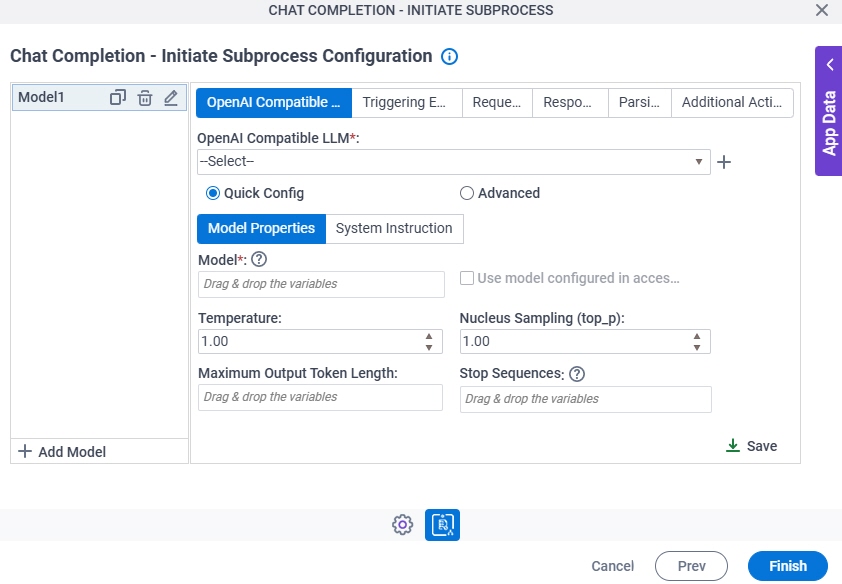842x584 pixels.
Task: Open the OpenAI Compatible LLM dropdown
Action: click(x=454, y=162)
